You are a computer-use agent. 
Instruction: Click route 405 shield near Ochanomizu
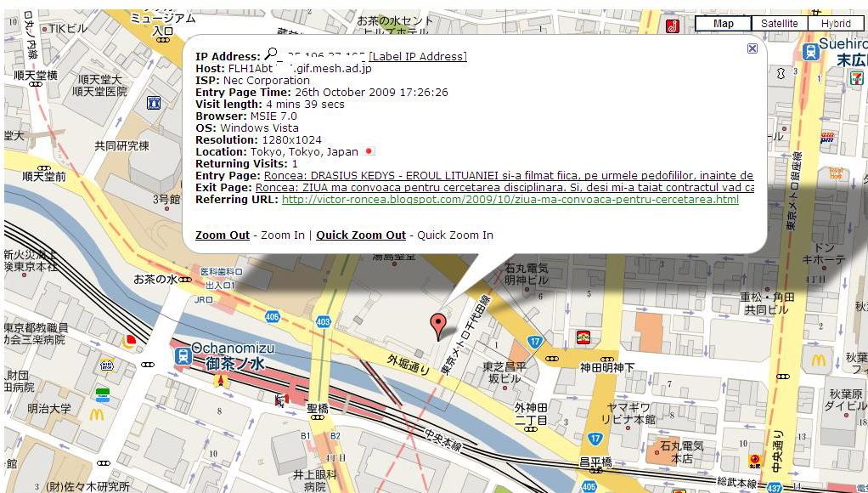coord(272,317)
